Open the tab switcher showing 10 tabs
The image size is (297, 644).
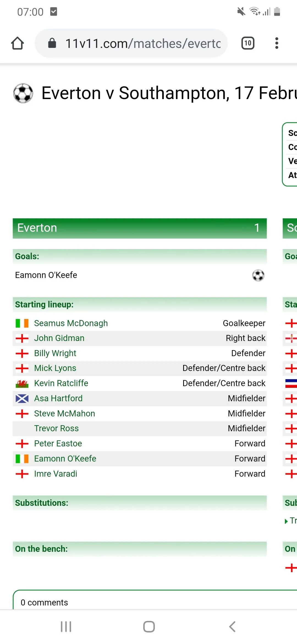(x=248, y=43)
